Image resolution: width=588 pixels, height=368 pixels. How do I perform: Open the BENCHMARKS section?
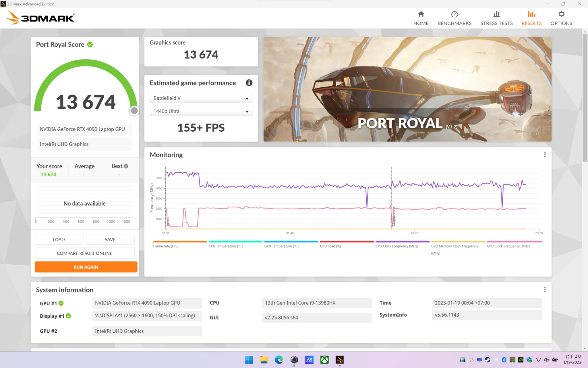(x=454, y=18)
